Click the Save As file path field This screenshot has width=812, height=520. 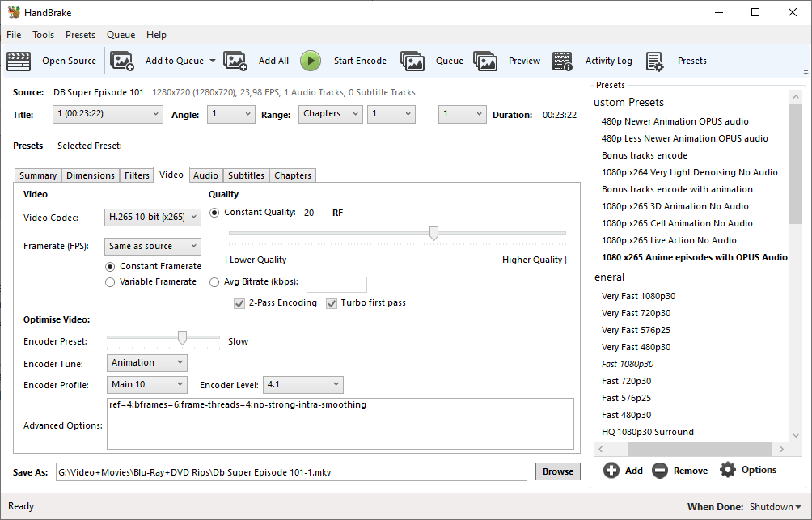coord(291,472)
